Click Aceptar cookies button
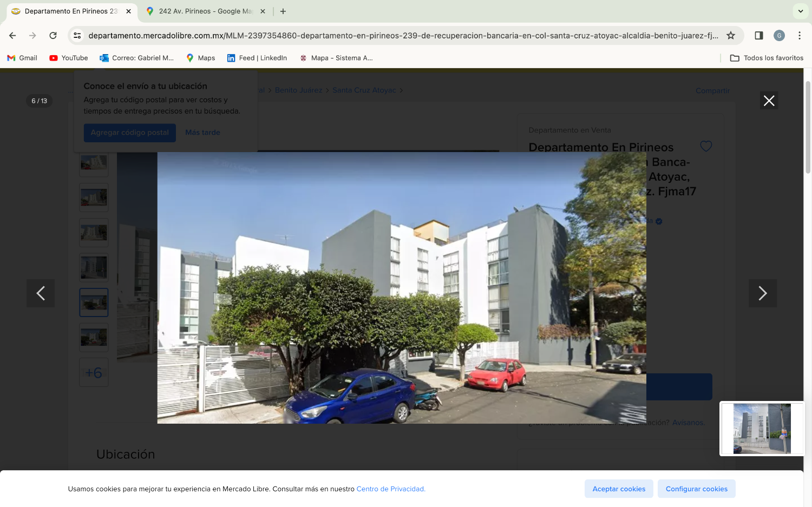This screenshot has width=812, height=507. pos(619,489)
